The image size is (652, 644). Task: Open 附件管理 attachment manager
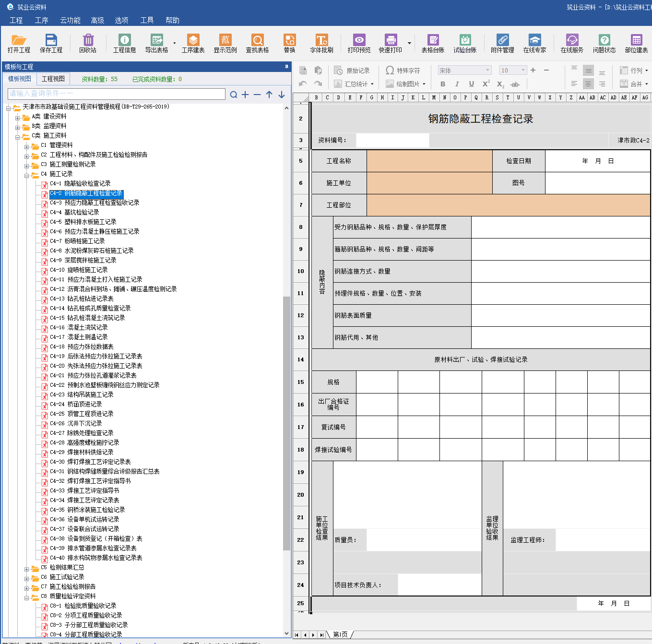click(x=502, y=43)
